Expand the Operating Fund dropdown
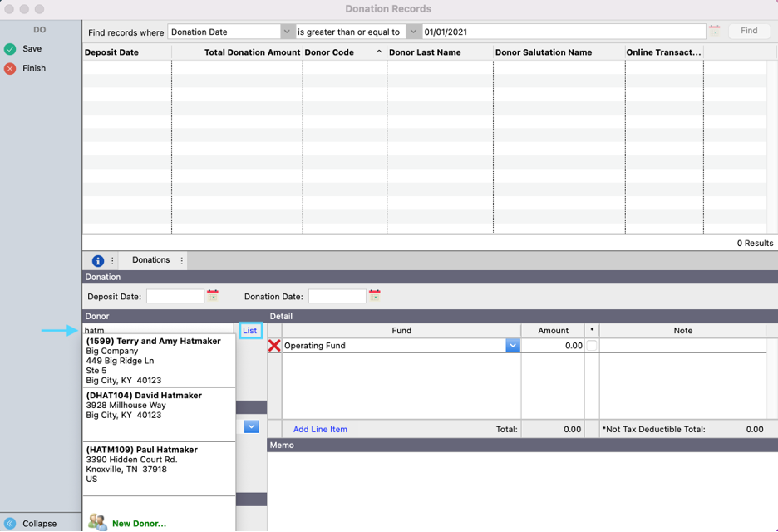The height and width of the screenshot is (532, 778). tap(513, 346)
